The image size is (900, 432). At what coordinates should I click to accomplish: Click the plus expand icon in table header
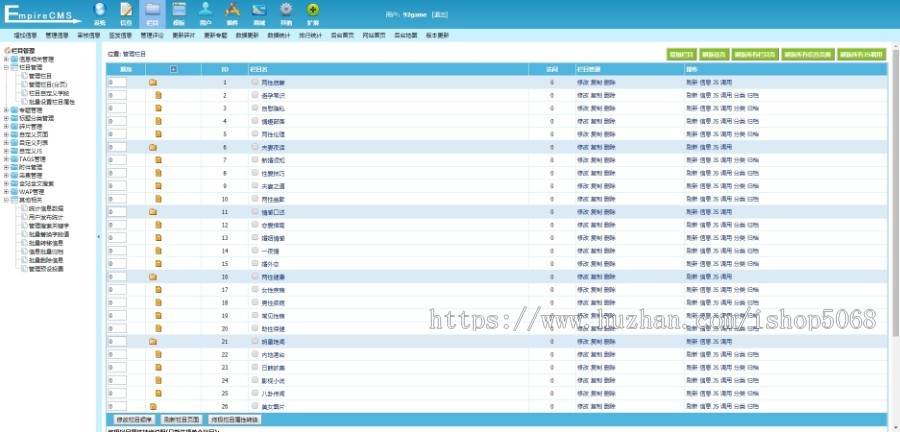(x=174, y=69)
